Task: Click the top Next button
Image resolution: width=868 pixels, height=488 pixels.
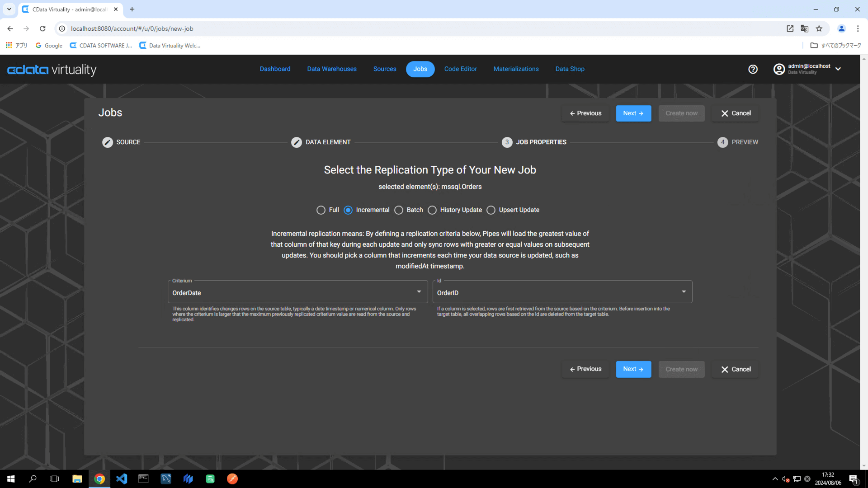Action: click(x=633, y=113)
